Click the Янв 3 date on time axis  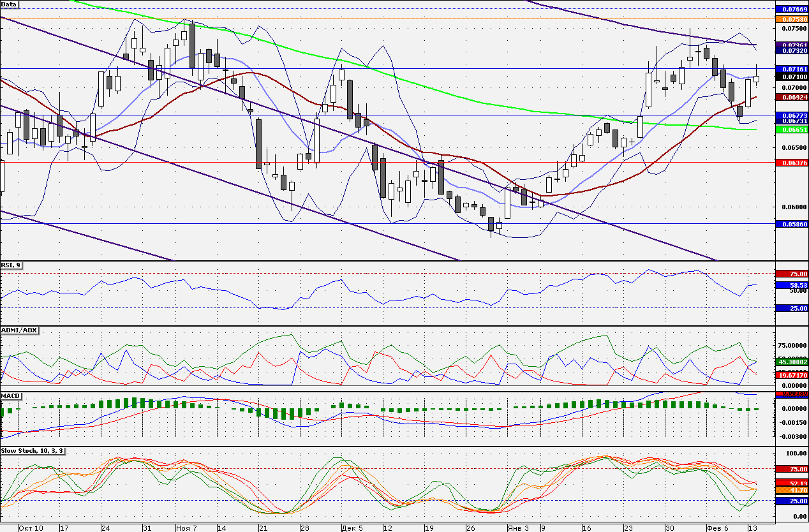point(517,528)
